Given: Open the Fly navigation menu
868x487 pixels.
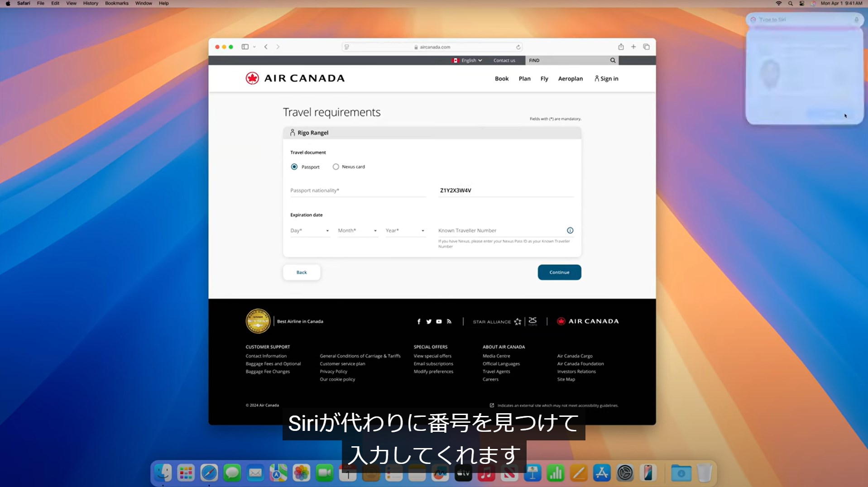Looking at the screenshot, I should coord(544,79).
